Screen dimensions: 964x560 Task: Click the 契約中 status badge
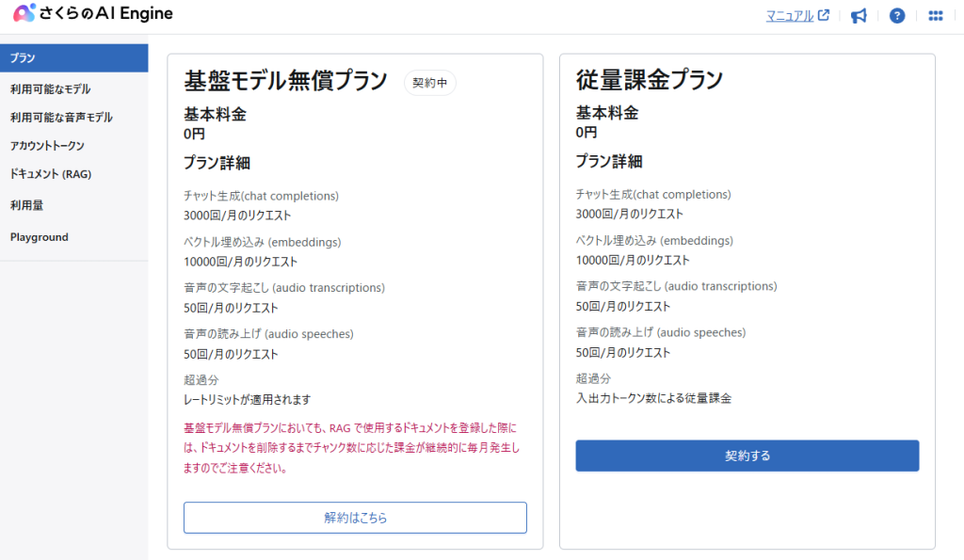coord(430,83)
